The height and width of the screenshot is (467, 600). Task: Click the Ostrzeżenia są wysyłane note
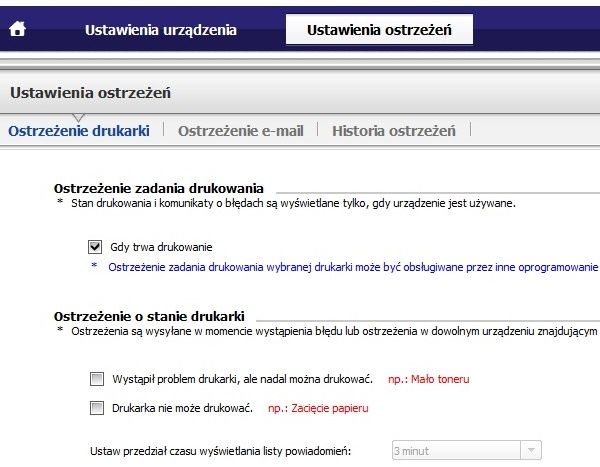[334, 331]
